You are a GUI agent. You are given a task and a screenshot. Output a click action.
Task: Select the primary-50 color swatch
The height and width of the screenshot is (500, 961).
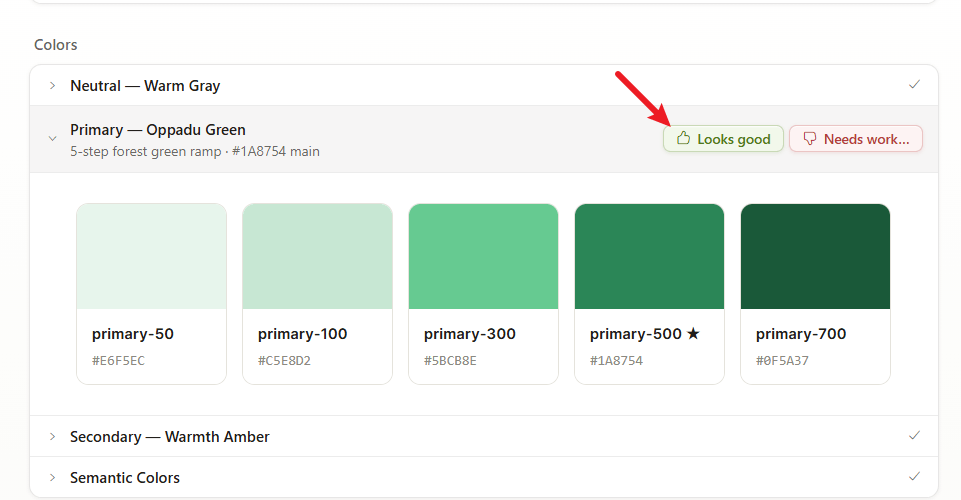[x=151, y=257]
